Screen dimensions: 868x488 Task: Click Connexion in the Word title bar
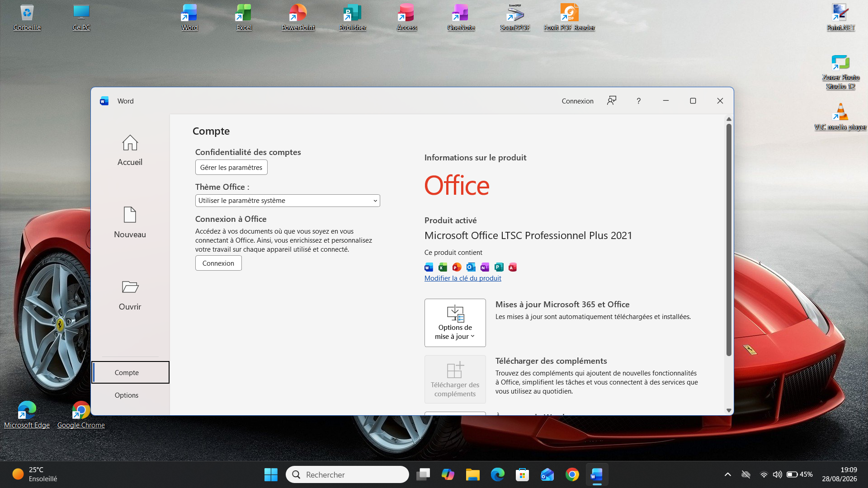(577, 101)
